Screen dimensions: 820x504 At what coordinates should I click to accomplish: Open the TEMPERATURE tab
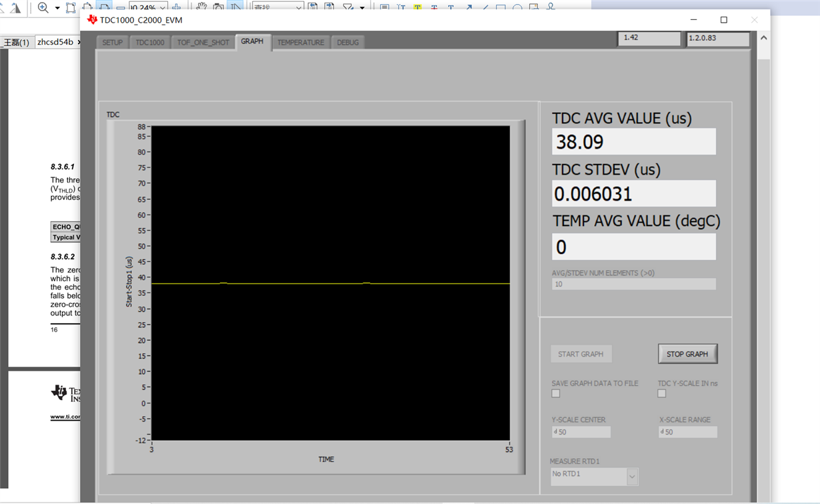pos(301,42)
